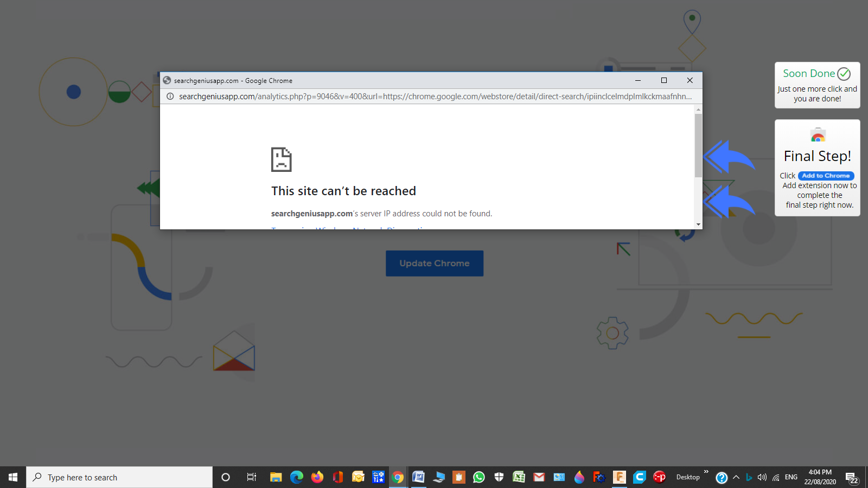Open the blue control panel taskbar icon
Screen dimensions: 868x488
378,477
